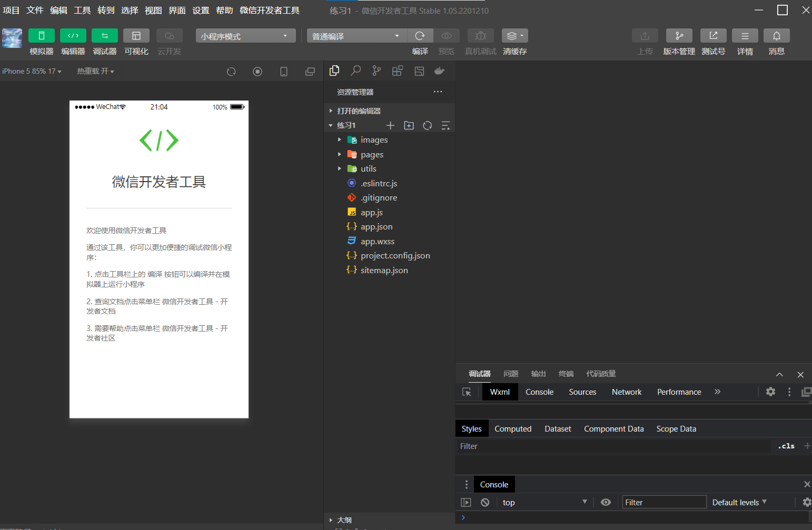Viewport: 812px width, 530px height.
Task: Open project details icon
Action: (745, 35)
